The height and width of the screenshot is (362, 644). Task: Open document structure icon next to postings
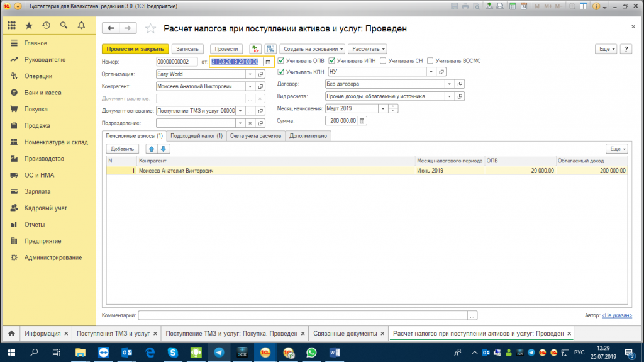(x=270, y=49)
